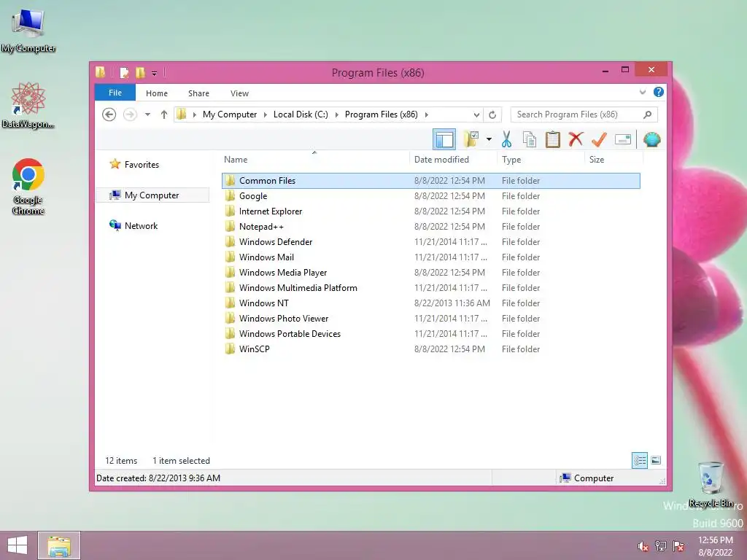Open the Windows Start button
The image size is (747, 560).
click(x=18, y=545)
